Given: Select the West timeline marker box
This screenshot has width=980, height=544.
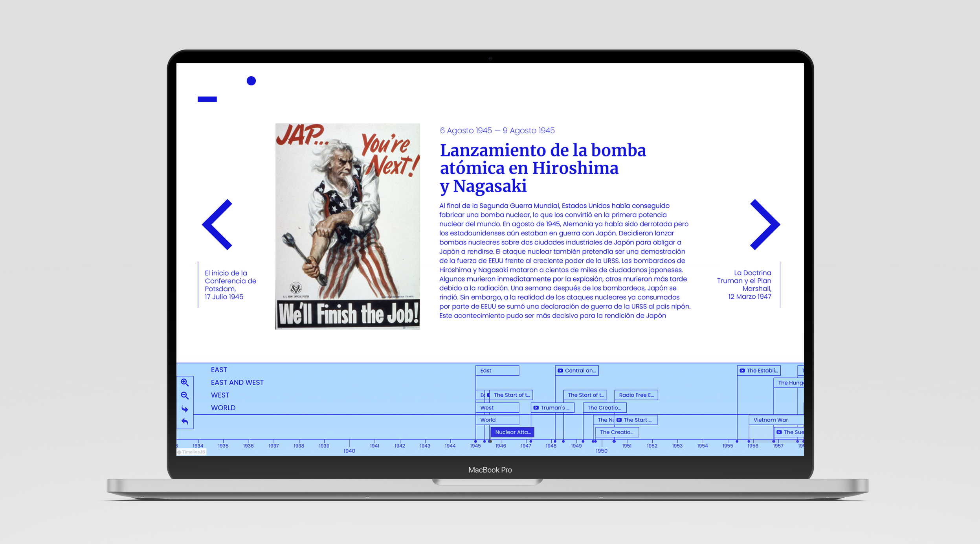Looking at the screenshot, I should pyautogui.click(x=497, y=408).
